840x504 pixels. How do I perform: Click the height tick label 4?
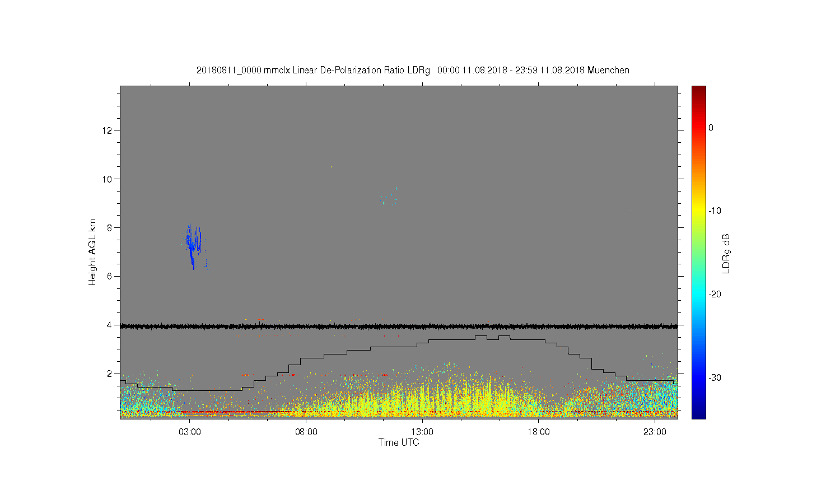110,325
